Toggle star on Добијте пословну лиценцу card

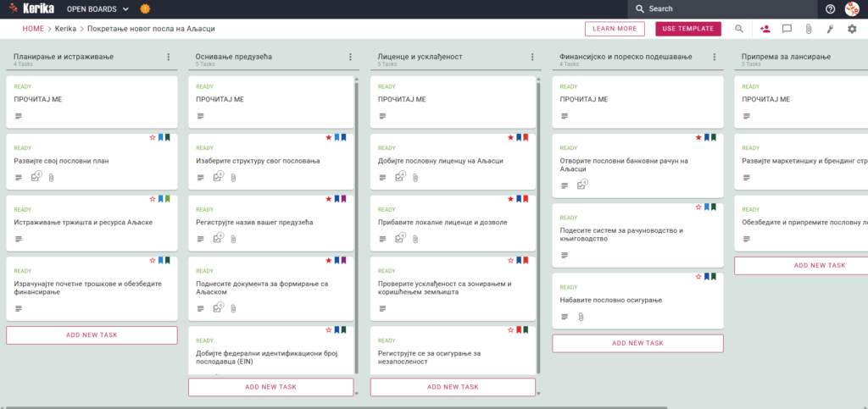[511, 137]
